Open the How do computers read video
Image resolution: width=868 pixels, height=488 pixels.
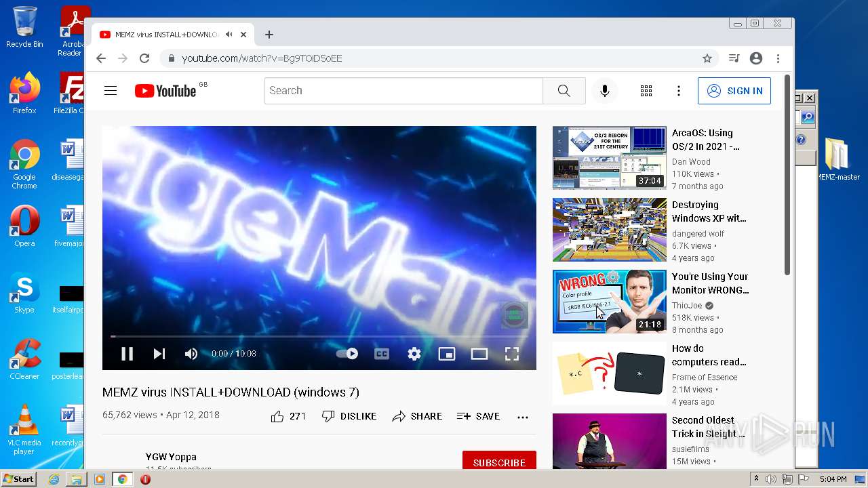(610, 373)
